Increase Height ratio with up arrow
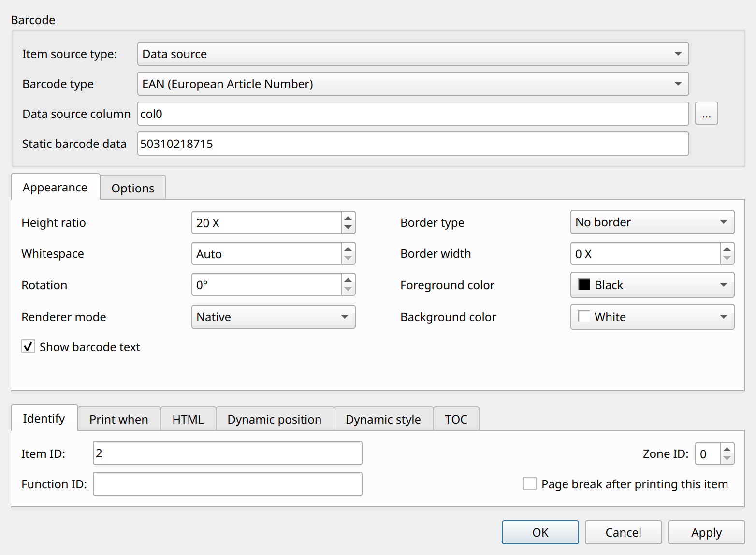This screenshot has height=555, width=756. coord(348,218)
